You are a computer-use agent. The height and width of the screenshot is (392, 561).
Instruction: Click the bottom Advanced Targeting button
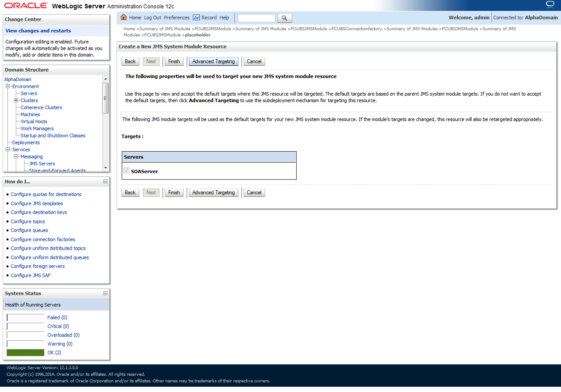pyautogui.click(x=213, y=192)
